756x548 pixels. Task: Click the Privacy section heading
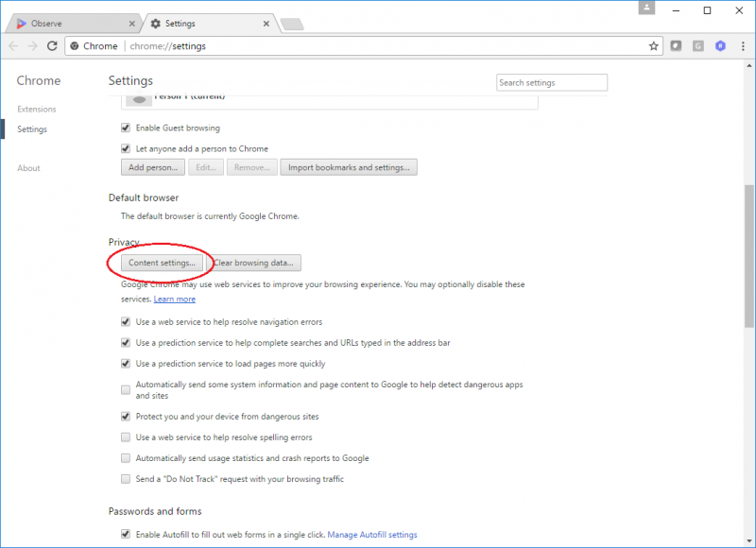(124, 242)
